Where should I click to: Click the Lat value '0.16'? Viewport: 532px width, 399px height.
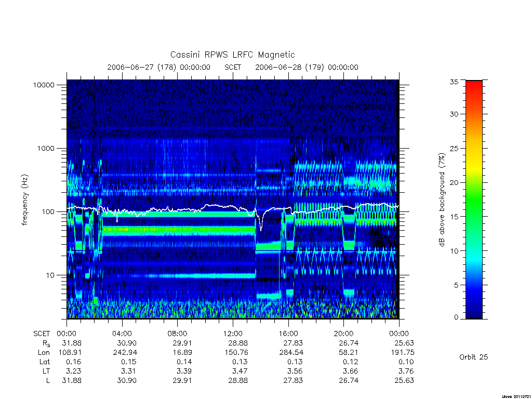coord(74,362)
